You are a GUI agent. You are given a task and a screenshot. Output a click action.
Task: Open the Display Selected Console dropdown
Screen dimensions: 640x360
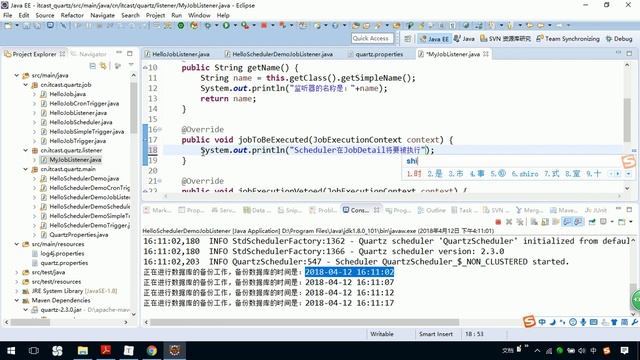[611, 222]
